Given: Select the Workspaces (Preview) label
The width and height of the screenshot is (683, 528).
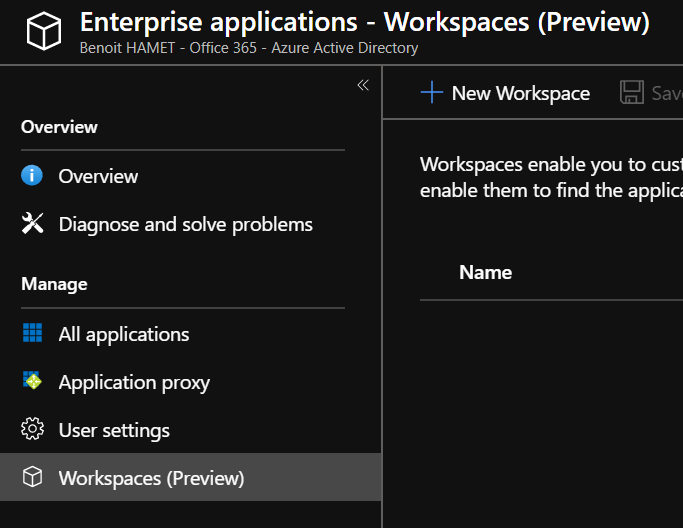Looking at the screenshot, I should click(x=151, y=478).
